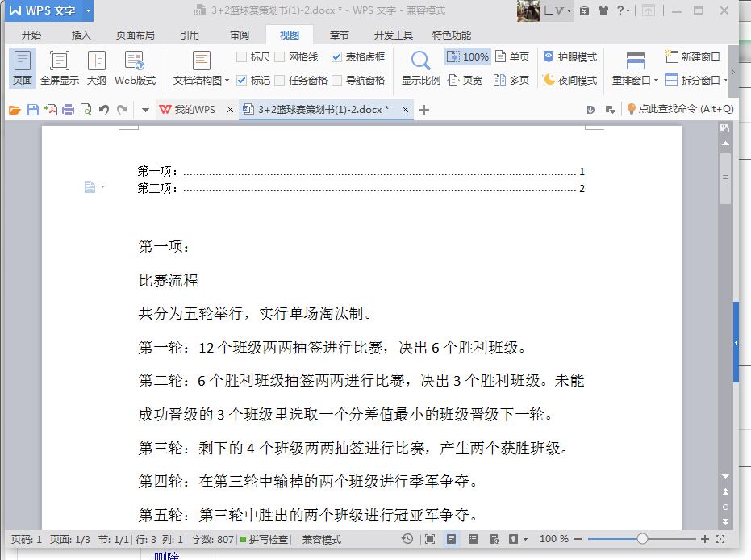Enable the 导航窗格 navigation pane checkbox
The width and height of the screenshot is (751, 560).
336,80
